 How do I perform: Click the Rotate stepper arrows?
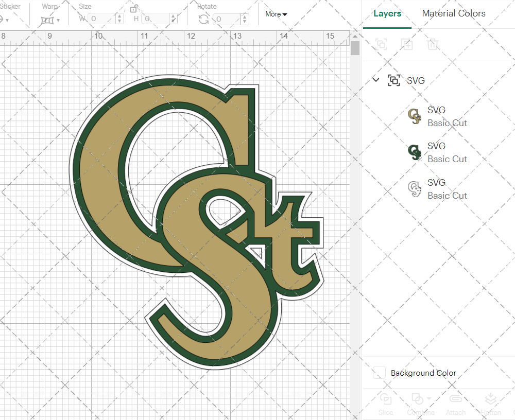click(244, 19)
